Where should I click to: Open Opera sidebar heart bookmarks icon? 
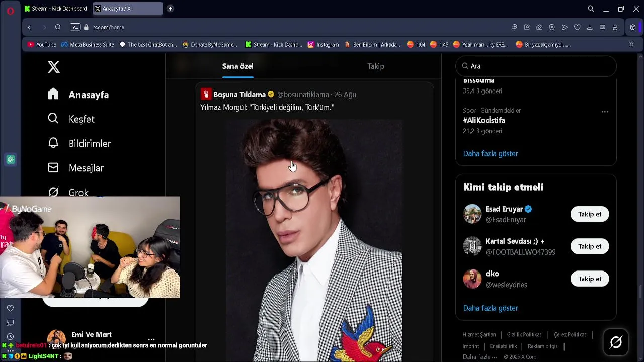coord(10,308)
